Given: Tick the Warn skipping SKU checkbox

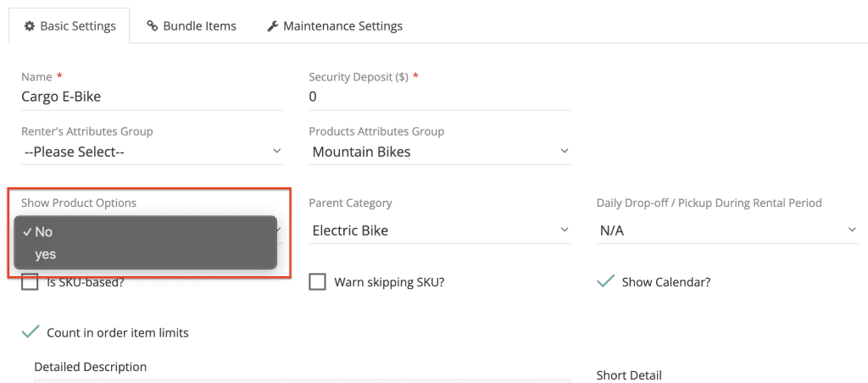Looking at the screenshot, I should click(318, 282).
